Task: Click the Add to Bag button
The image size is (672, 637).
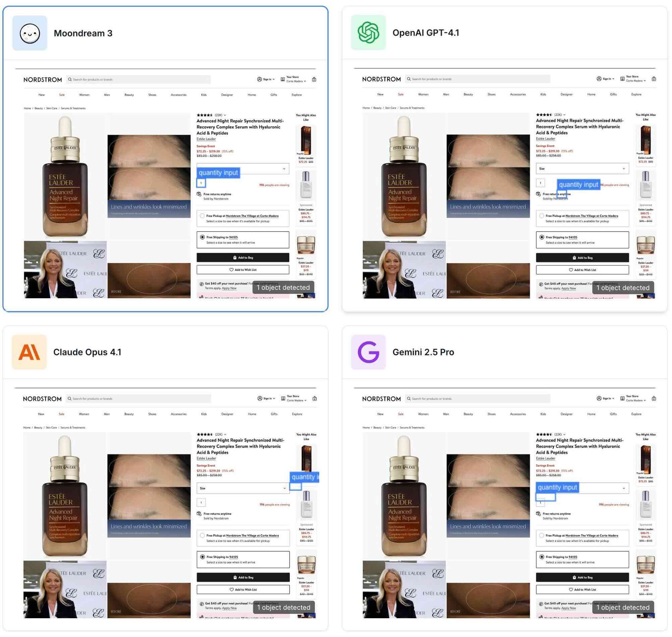Action: (x=243, y=257)
